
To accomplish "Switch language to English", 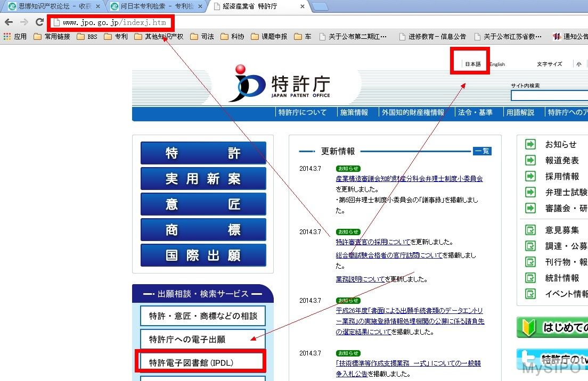I will click(497, 64).
